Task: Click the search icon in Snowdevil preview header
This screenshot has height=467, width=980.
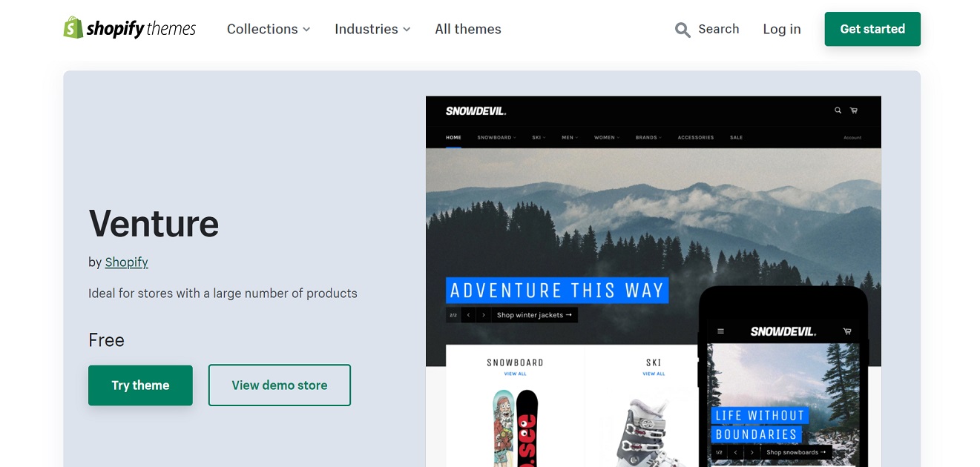Action: [838, 110]
